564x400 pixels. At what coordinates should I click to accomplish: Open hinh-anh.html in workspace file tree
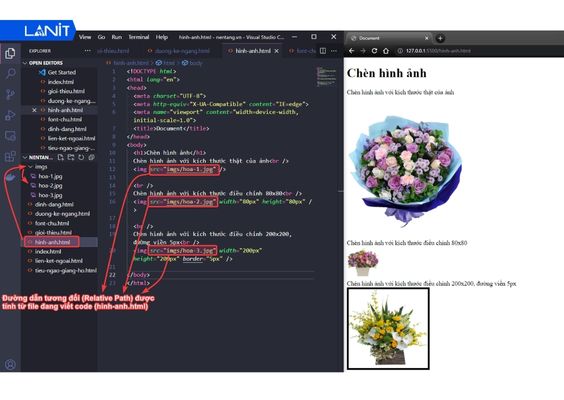click(52, 242)
